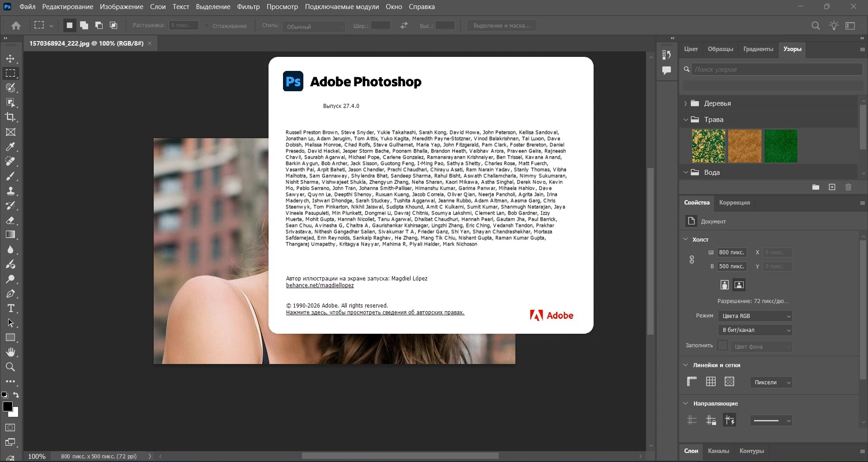This screenshot has height=462, width=868.
Task: Select the Zoom tool
Action: [x=10, y=367]
